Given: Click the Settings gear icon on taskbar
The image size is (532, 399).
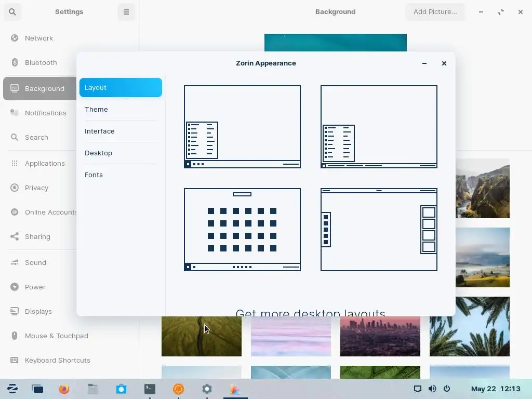Looking at the screenshot, I should (x=207, y=389).
